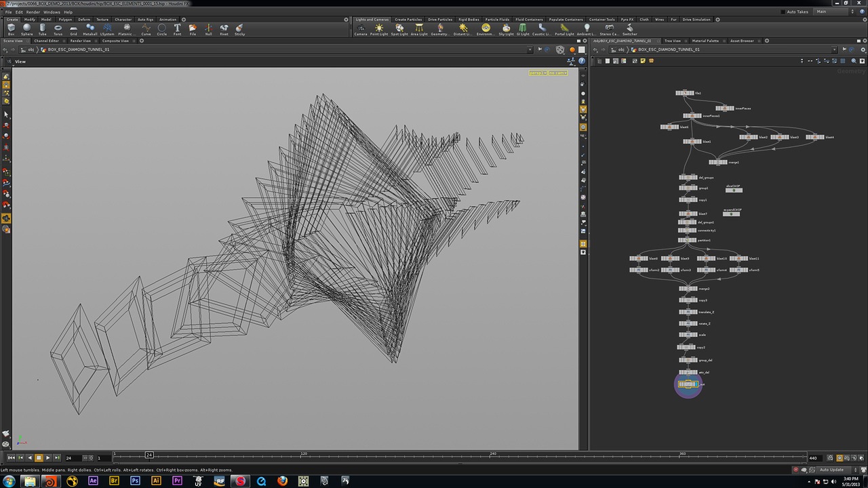868x488 pixels.
Task: Choose the Camera shelf tool
Action: coord(361,29)
